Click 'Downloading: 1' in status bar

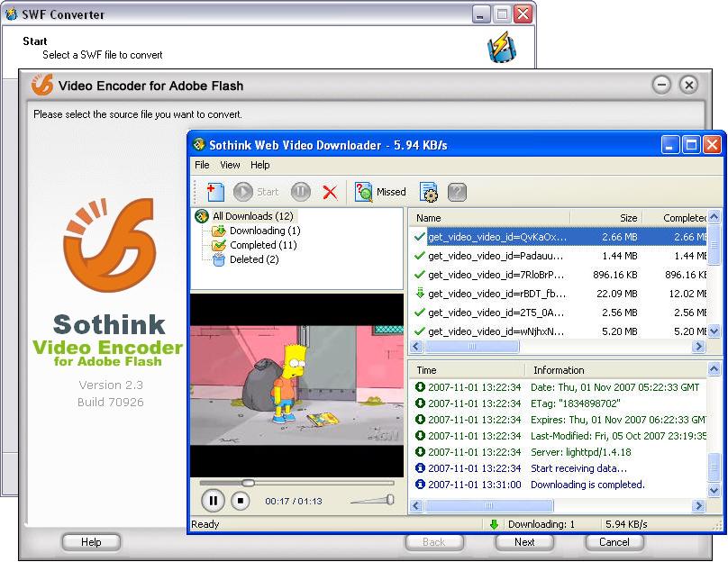[x=541, y=524]
